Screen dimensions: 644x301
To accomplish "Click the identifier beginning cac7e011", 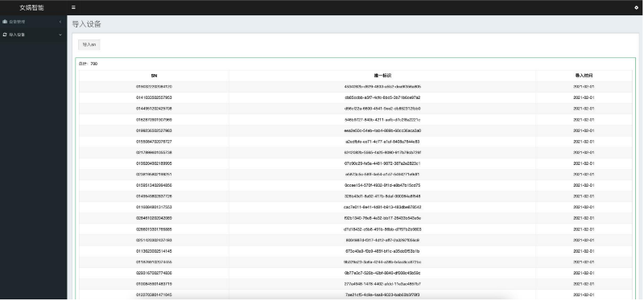I will (x=382, y=207).
